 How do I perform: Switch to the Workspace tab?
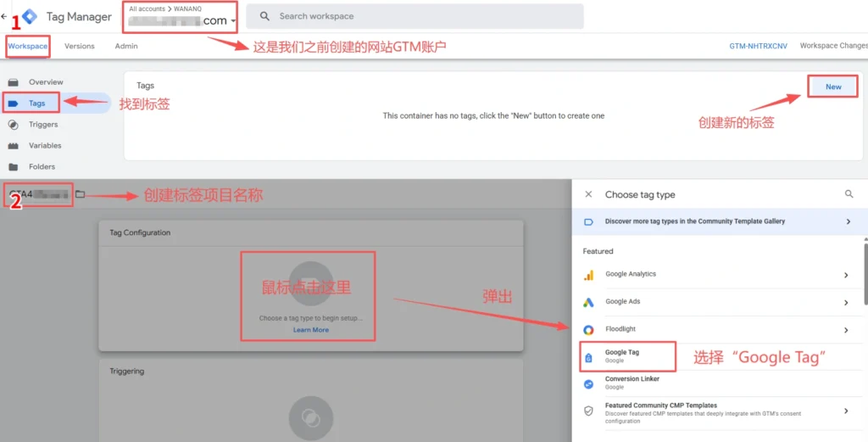pos(28,46)
